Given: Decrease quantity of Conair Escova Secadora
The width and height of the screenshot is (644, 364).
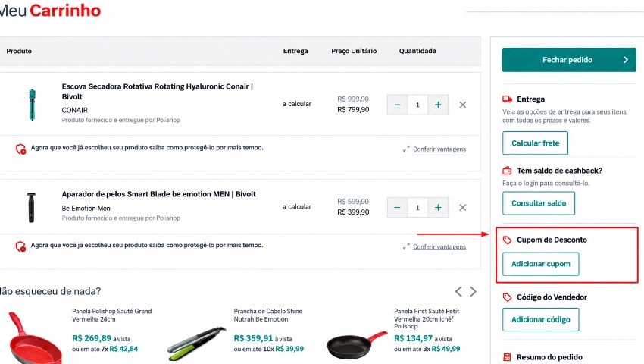Looking at the screenshot, I should coord(397,105).
